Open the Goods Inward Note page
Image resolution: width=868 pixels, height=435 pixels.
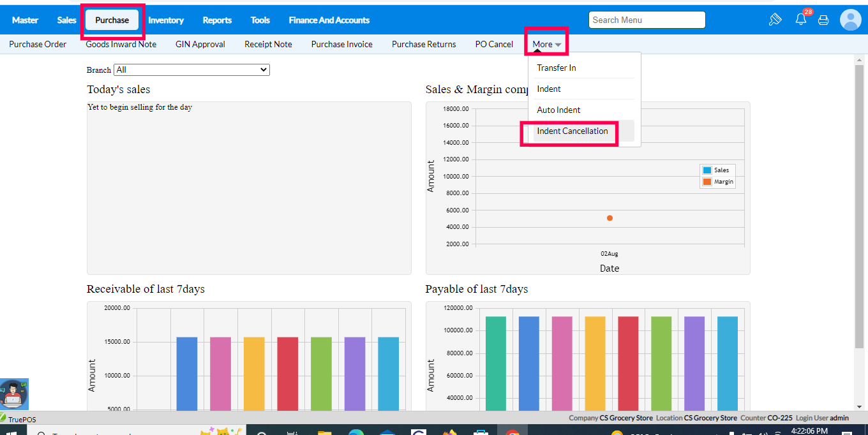tap(121, 44)
